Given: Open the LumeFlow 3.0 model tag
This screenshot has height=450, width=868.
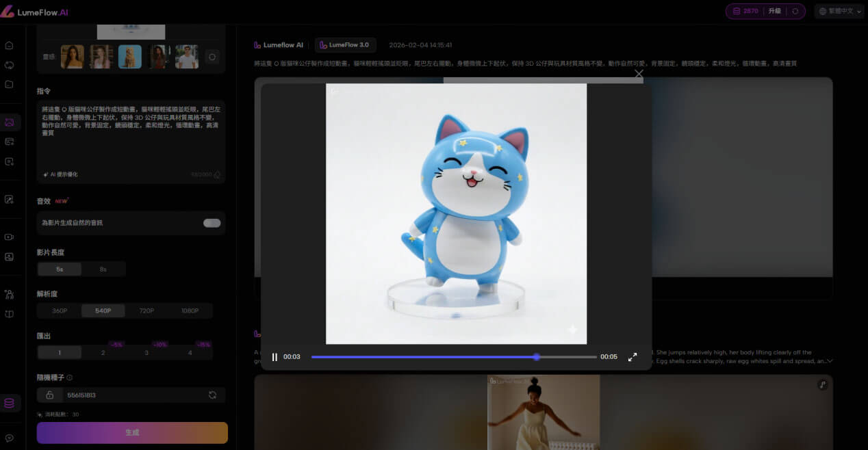Looking at the screenshot, I should tap(345, 45).
